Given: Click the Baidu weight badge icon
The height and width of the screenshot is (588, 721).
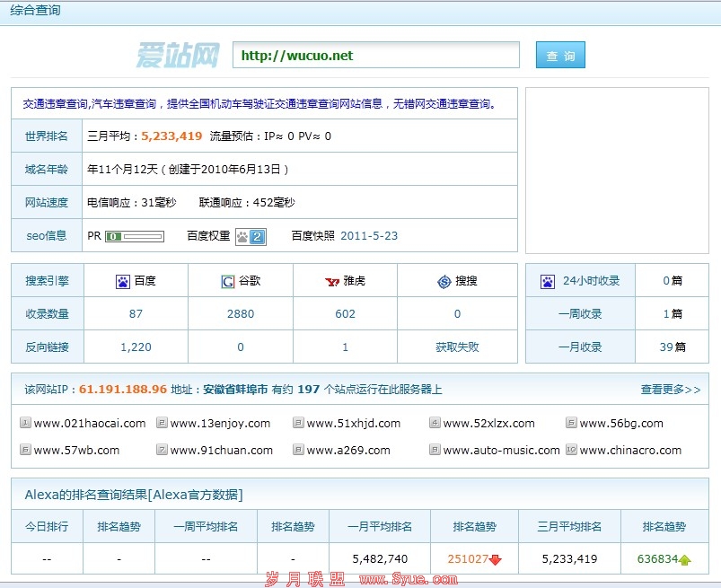Looking at the screenshot, I should pos(251,236).
